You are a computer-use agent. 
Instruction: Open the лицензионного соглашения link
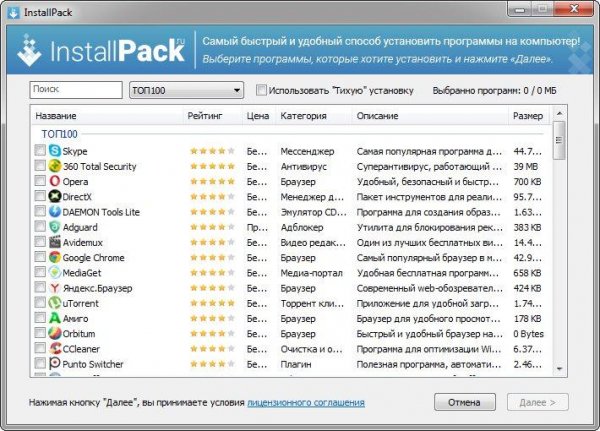click(306, 403)
